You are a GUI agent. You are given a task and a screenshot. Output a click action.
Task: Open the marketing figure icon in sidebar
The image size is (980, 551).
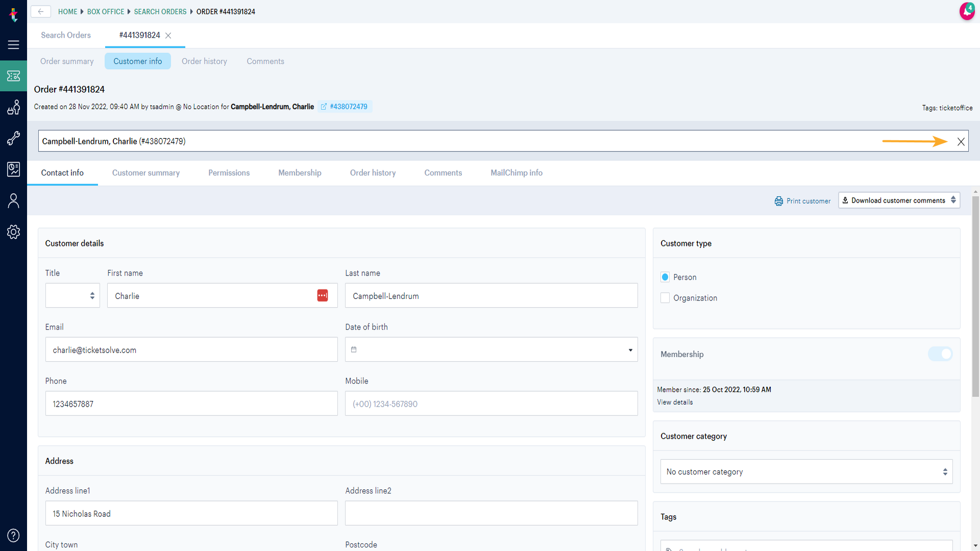[x=13, y=107]
